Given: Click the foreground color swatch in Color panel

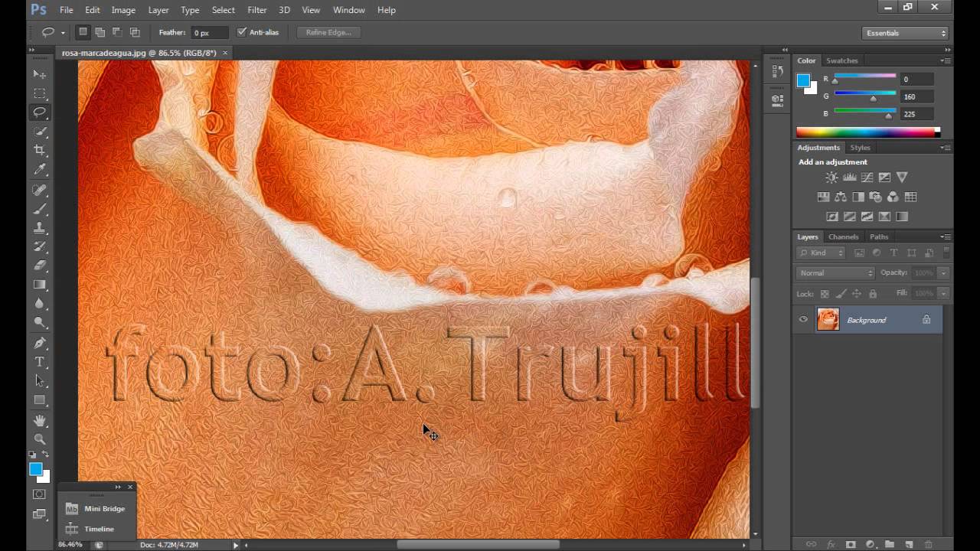Looking at the screenshot, I should 803,80.
